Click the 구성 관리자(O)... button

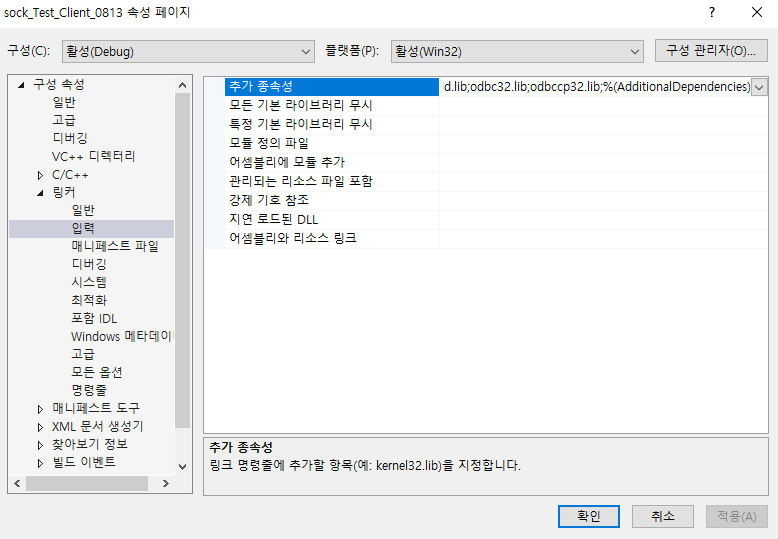coord(711,51)
